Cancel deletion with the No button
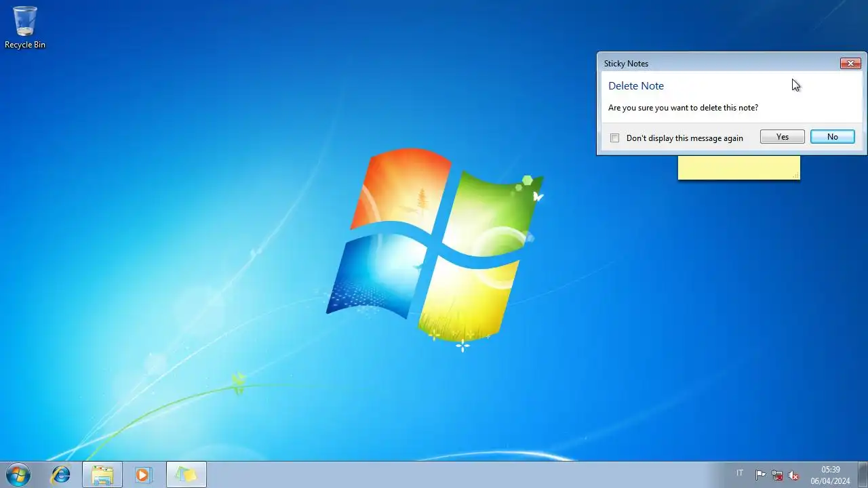The image size is (868, 488). click(833, 137)
